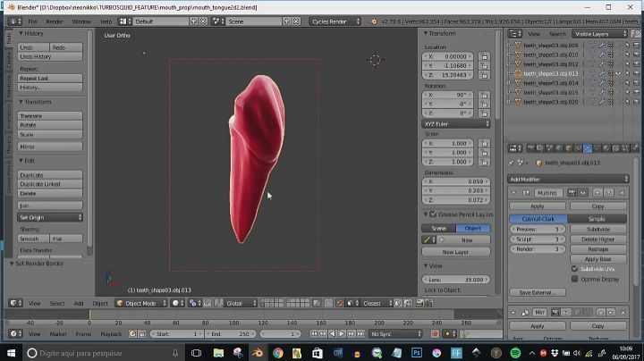Open the Render menu

click(x=55, y=21)
